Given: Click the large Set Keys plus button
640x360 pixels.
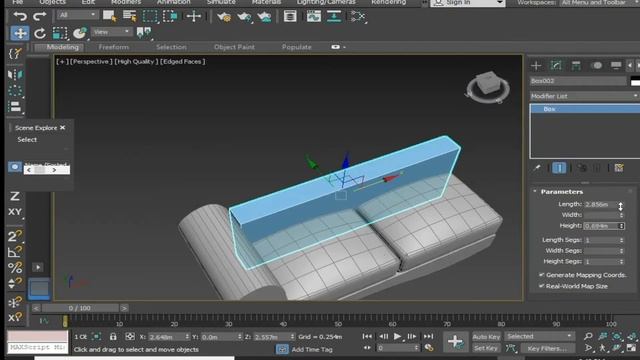Looking at the screenshot, I should 455,341.
